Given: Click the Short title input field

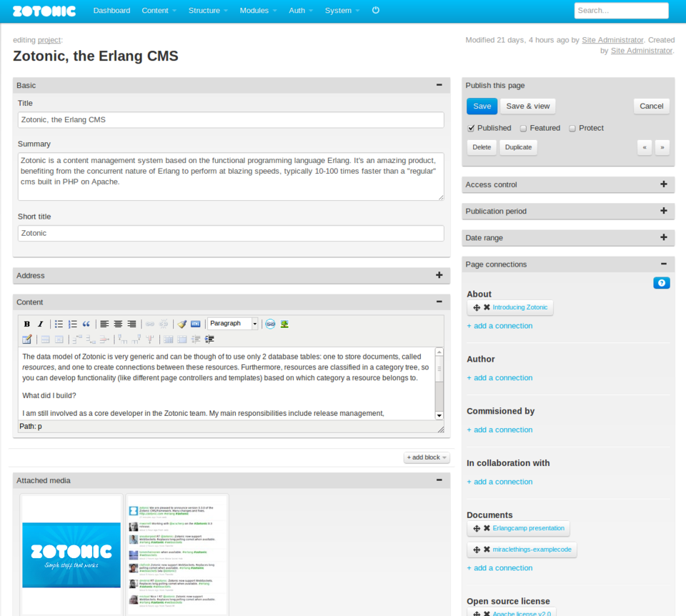Looking at the screenshot, I should pos(231,233).
